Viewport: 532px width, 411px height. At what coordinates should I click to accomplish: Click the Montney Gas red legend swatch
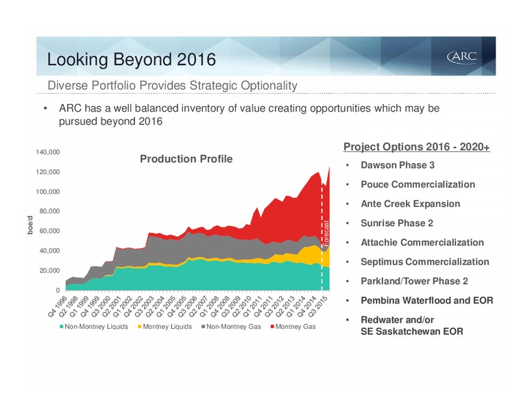point(272,327)
